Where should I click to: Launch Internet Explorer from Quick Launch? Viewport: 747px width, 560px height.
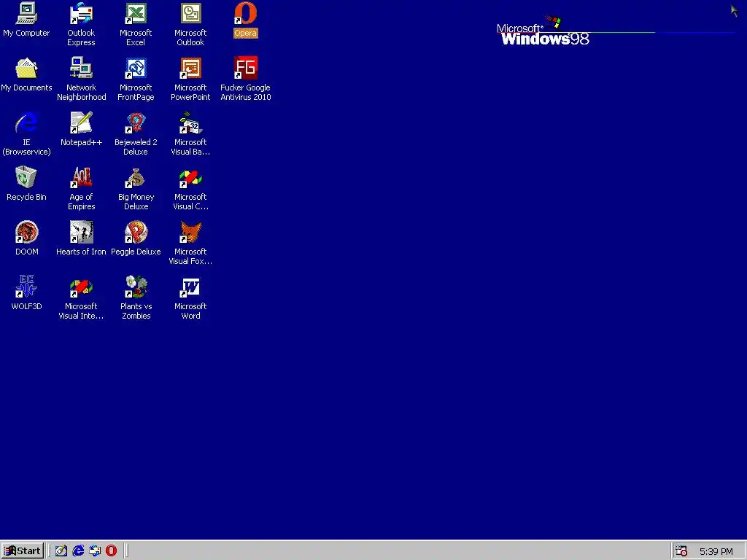[x=78, y=551]
